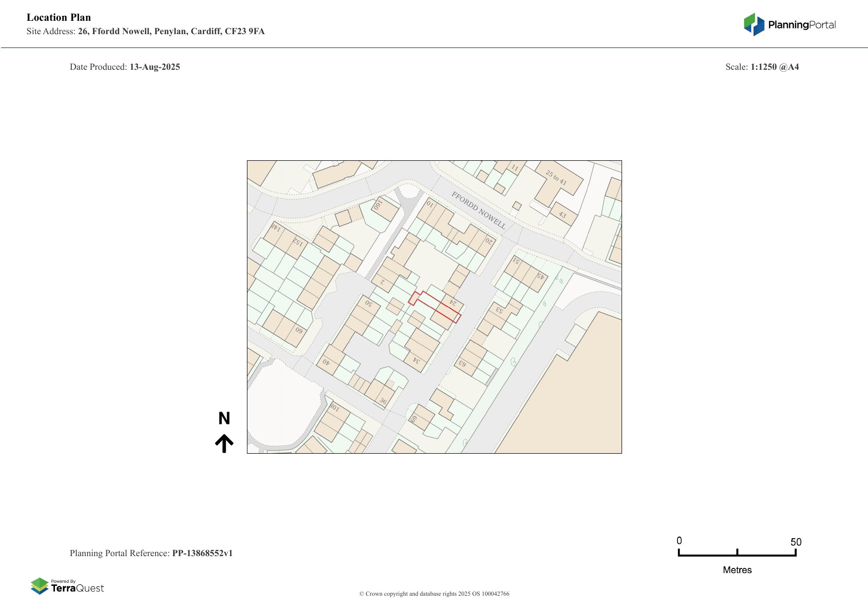Click the scale bar line

click(x=737, y=555)
